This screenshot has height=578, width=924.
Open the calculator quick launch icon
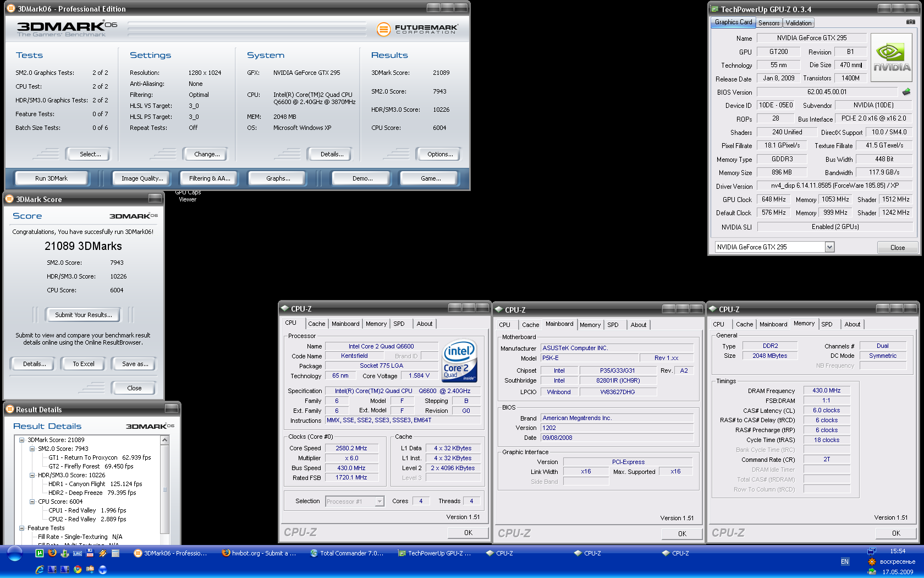(x=116, y=553)
